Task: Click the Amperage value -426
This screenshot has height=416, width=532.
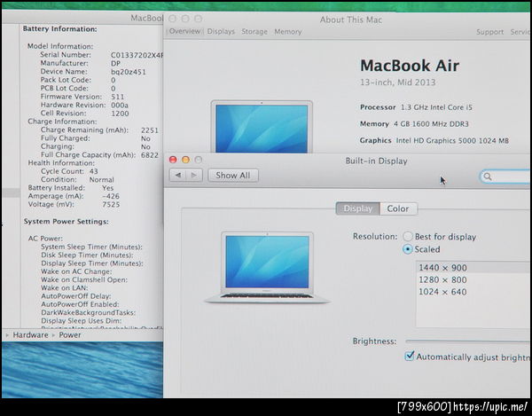Action: pos(111,196)
